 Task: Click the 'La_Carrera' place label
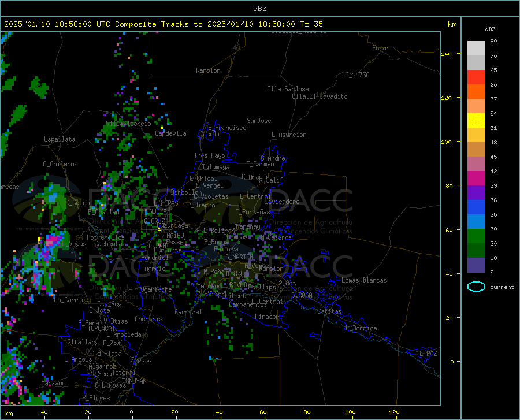coord(71,300)
